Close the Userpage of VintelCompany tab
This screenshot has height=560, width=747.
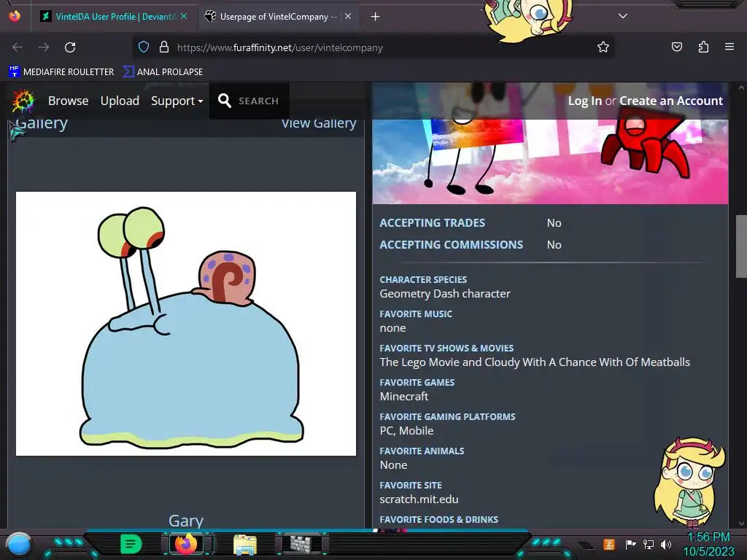(348, 16)
